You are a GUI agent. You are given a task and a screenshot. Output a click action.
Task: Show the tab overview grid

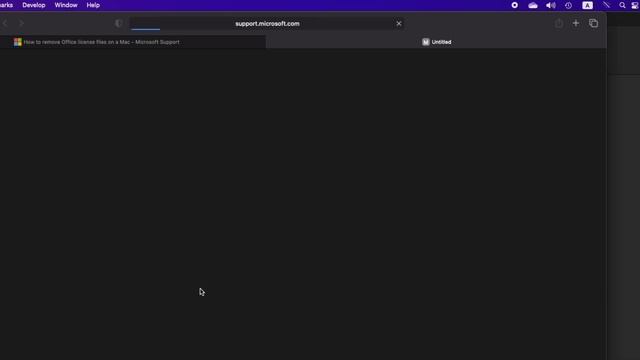(x=593, y=23)
